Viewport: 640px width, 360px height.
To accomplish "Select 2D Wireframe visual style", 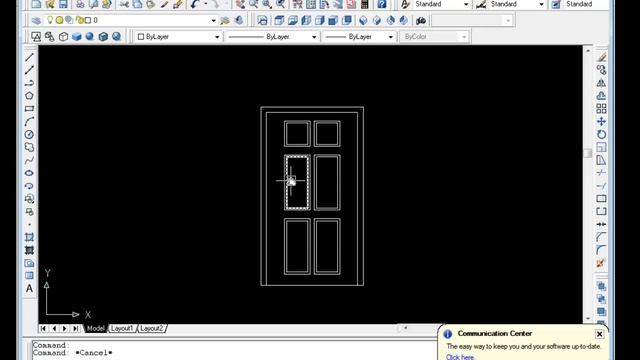I will [36, 37].
